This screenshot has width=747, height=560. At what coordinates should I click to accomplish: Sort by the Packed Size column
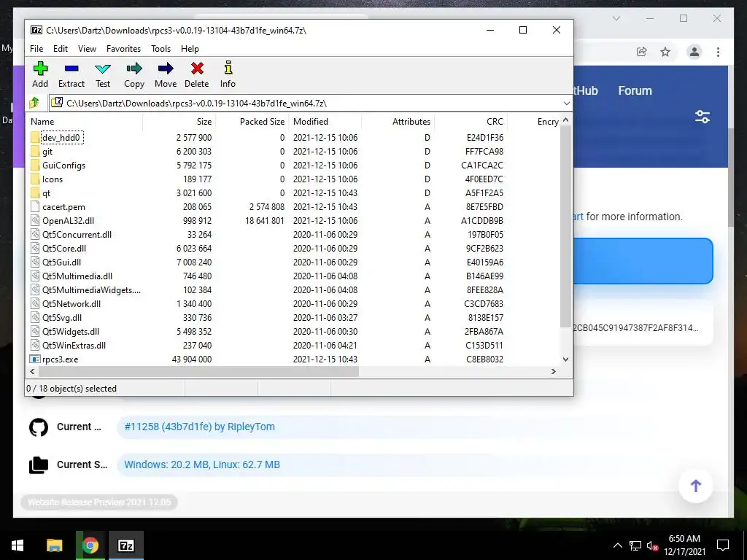click(252, 122)
